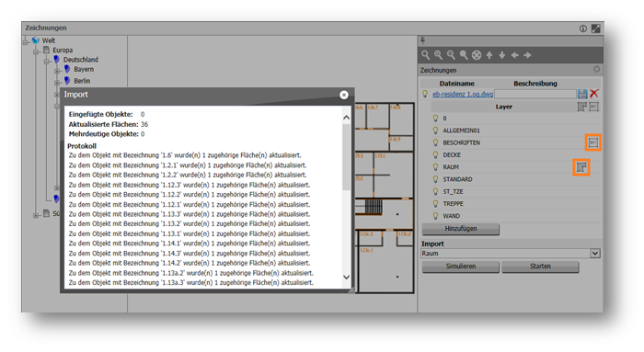The width and height of the screenshot is (644, 352).
Task: Toggle visibility bulb of DECKE layer
Action: (x=435, y=154)
